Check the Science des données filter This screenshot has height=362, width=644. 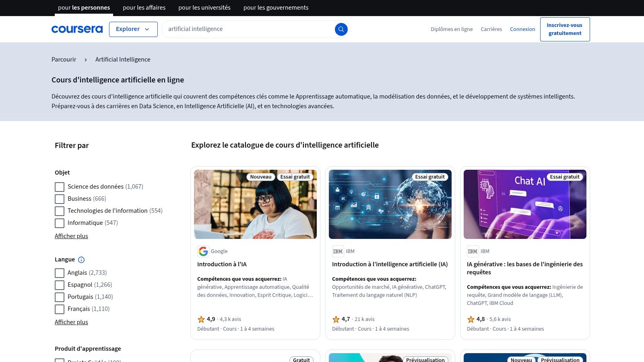(x=59, y=187)
